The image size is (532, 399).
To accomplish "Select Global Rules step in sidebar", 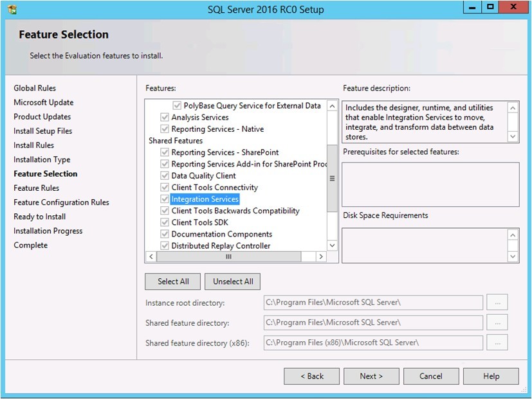I will click(x=35, y=88).
